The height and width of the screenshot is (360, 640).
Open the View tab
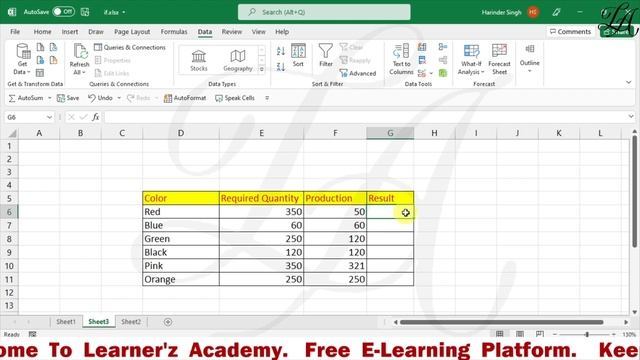click(x=258, y=31)
